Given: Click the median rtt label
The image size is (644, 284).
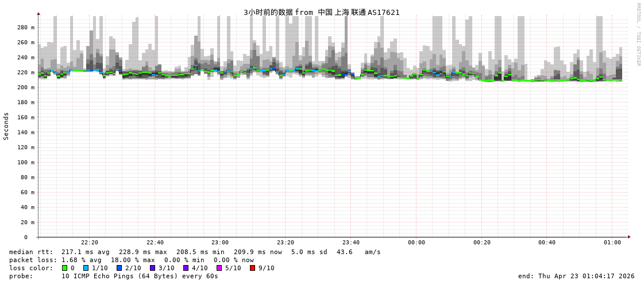Looking at the screenshot, I should click(x=31, y=252).
